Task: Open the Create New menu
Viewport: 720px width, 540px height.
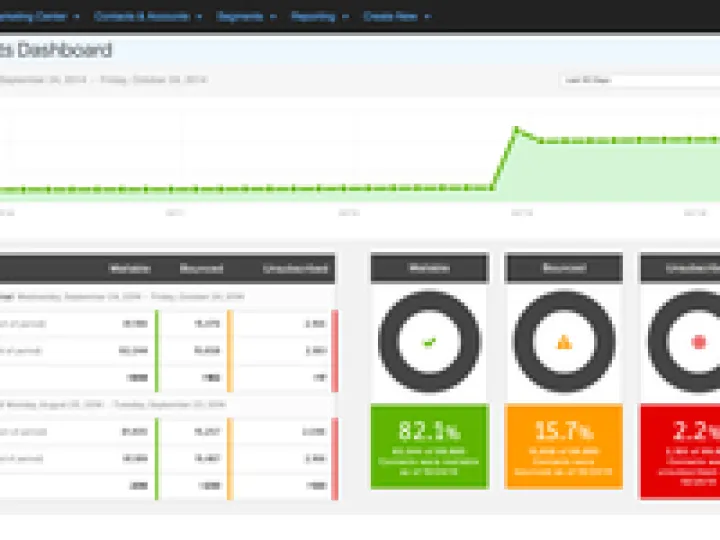Action: point(396,17)
